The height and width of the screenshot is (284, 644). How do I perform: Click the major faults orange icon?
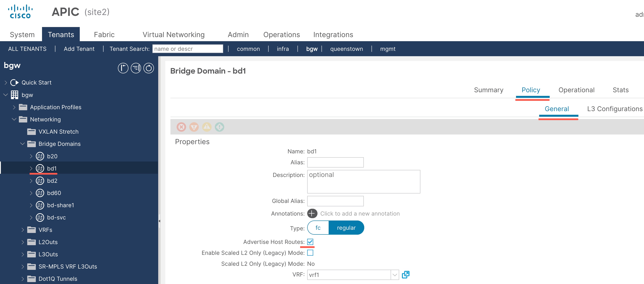(194, 127)
